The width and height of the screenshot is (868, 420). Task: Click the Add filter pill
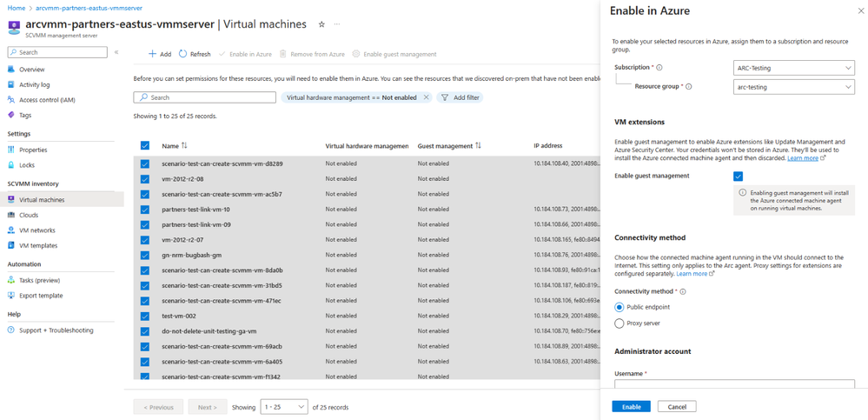460,97
